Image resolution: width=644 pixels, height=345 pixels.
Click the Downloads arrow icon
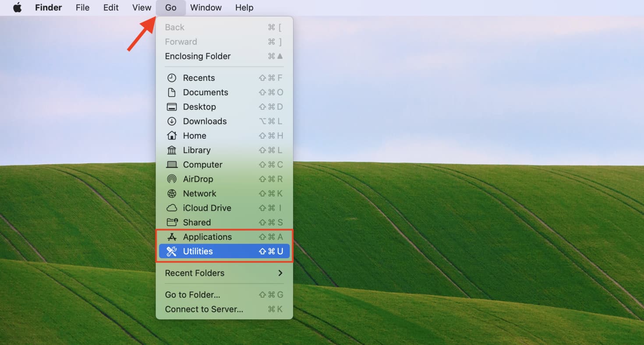[x=172, y=121]
